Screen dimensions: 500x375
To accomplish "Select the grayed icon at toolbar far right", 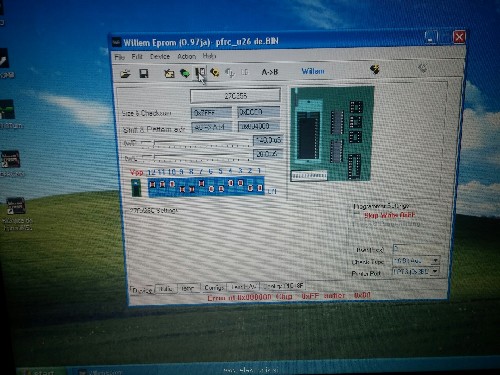I will [x=423, y=68].
